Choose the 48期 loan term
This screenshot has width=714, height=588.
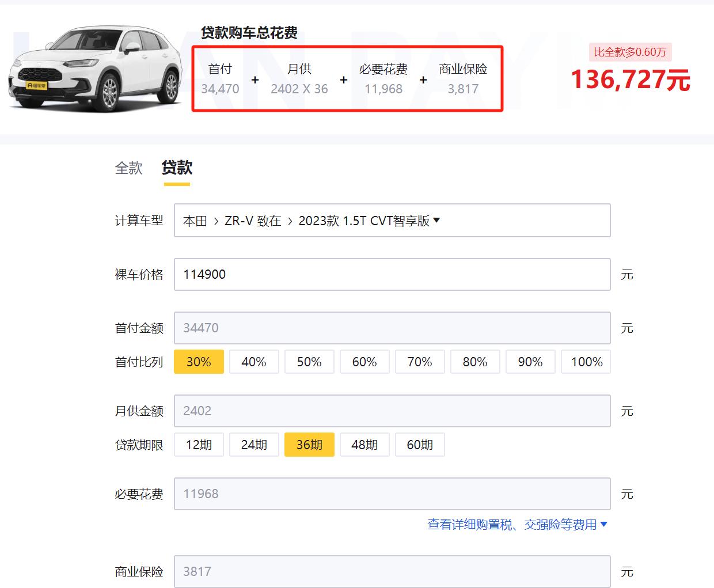[x=364, y=444]
